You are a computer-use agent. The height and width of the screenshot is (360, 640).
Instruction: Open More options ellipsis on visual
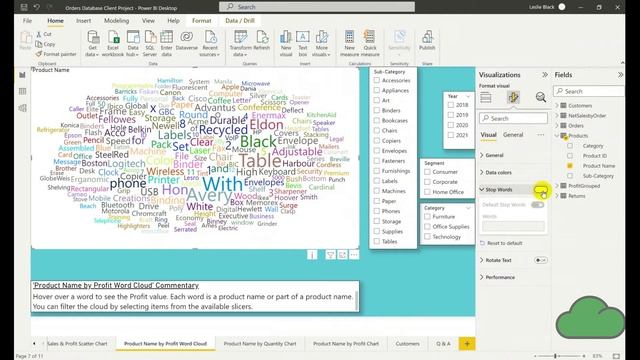point(354,255)
